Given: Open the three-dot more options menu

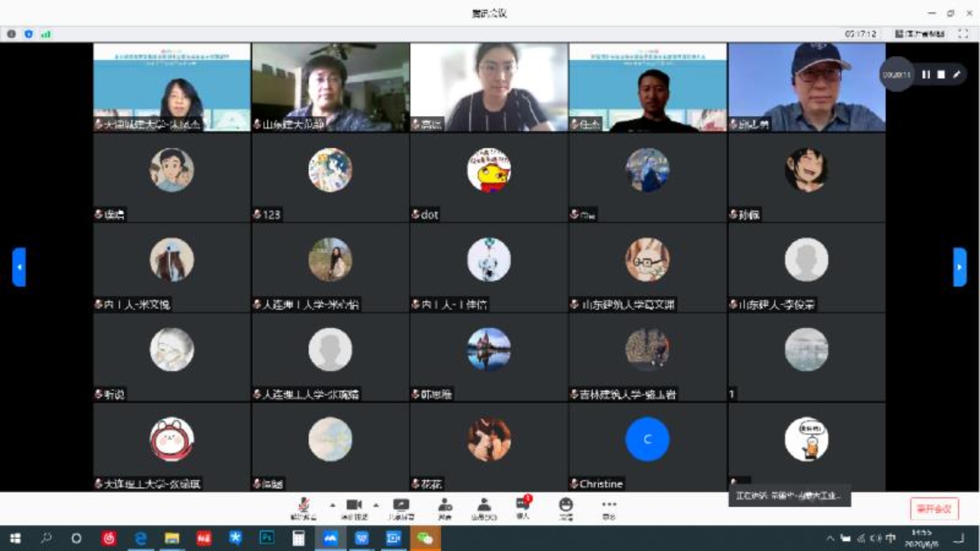Looking at the screenshot, I should coord(609,507).
